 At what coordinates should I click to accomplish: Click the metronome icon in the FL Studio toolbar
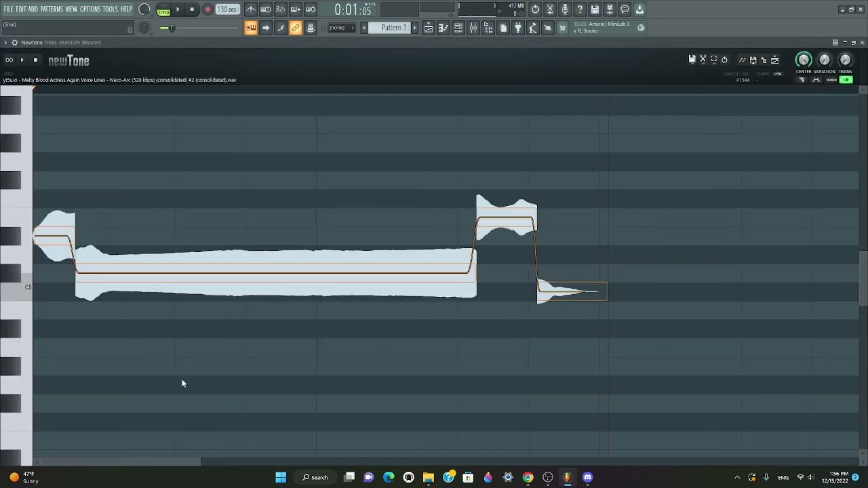tap(251, 9)
